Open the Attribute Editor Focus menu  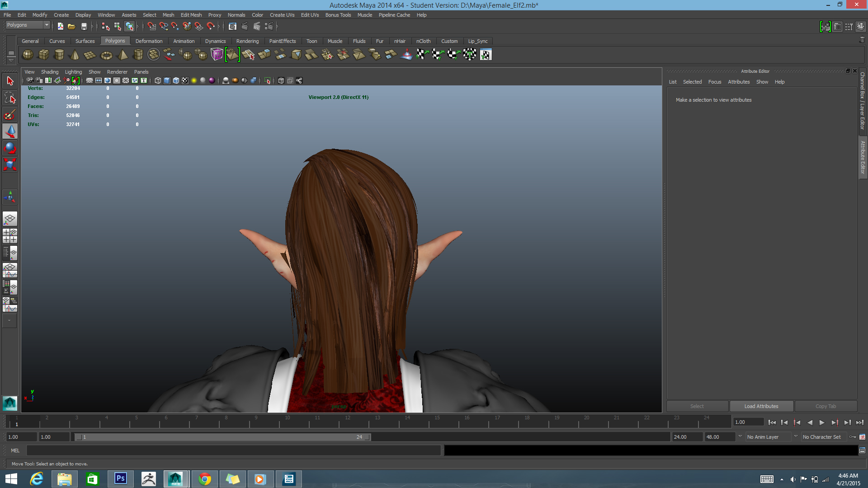[x=715, y=82]
